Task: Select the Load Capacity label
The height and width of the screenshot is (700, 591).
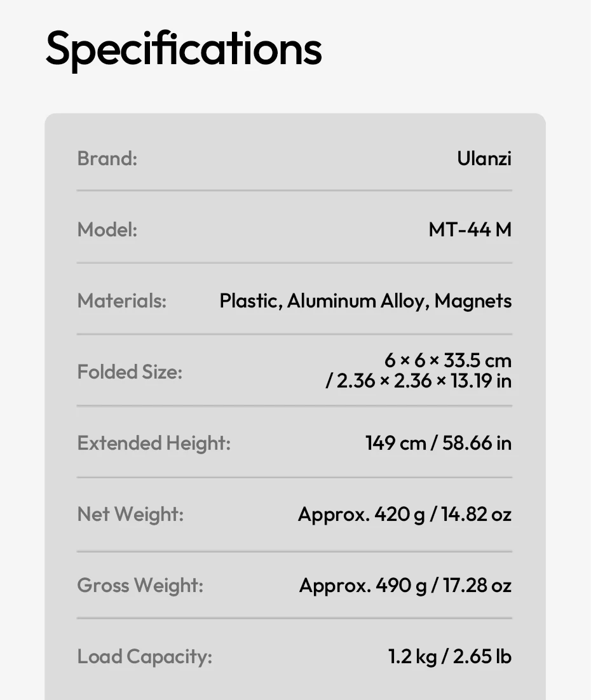Action: (145, 657)
